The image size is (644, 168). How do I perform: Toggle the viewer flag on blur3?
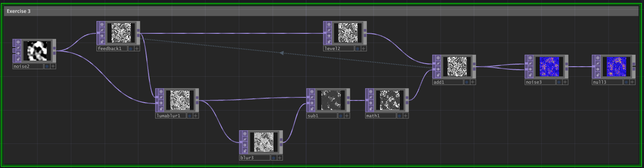(x=245, y=134)
